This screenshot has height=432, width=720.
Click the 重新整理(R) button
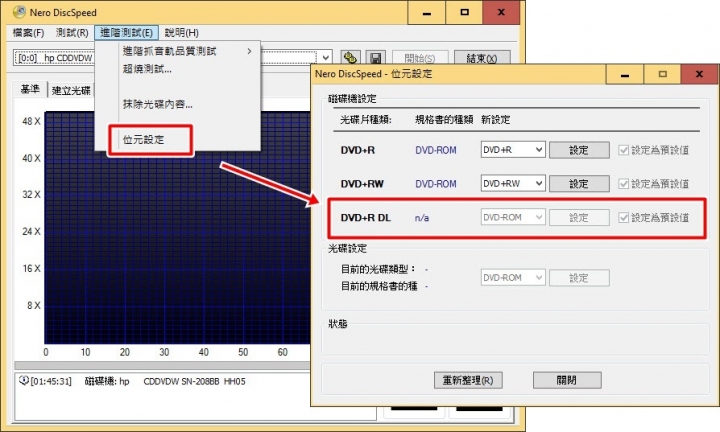(x=468, y=380)
